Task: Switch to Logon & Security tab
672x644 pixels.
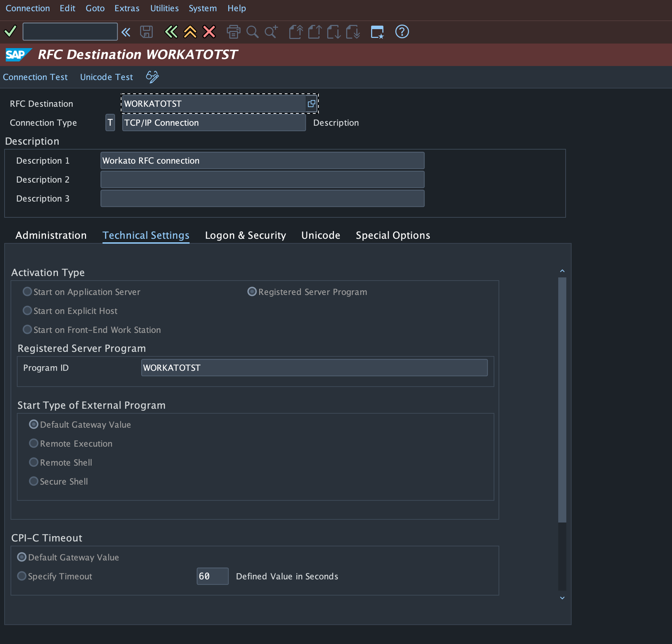Action: 245,235
